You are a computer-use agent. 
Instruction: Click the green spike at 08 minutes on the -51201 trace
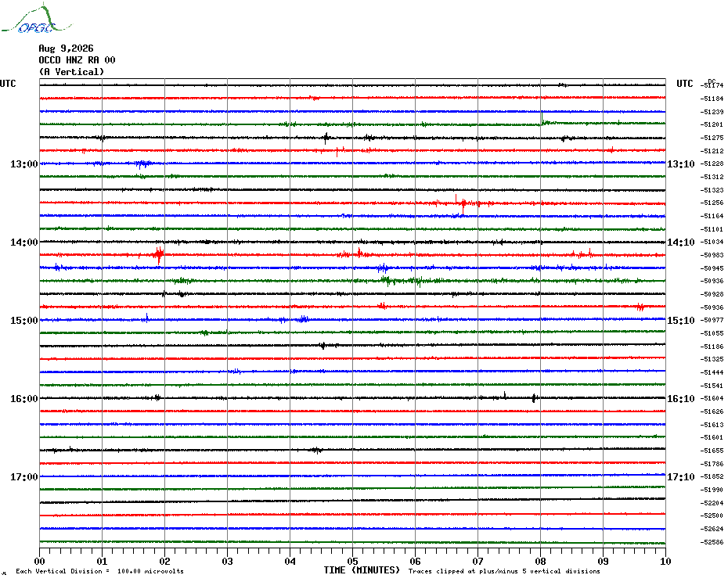[x=542, y=119]
